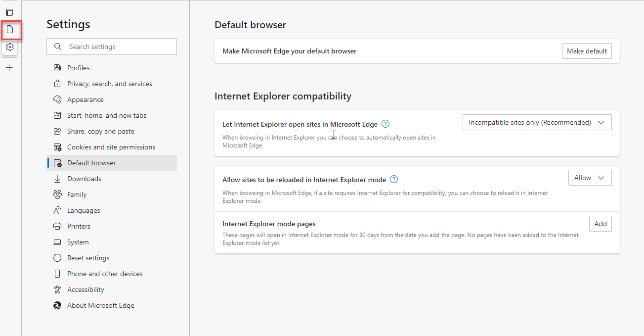The image size is (644, 336).
Task: Open the tab actions menu icon
Action: click(9, 12)
